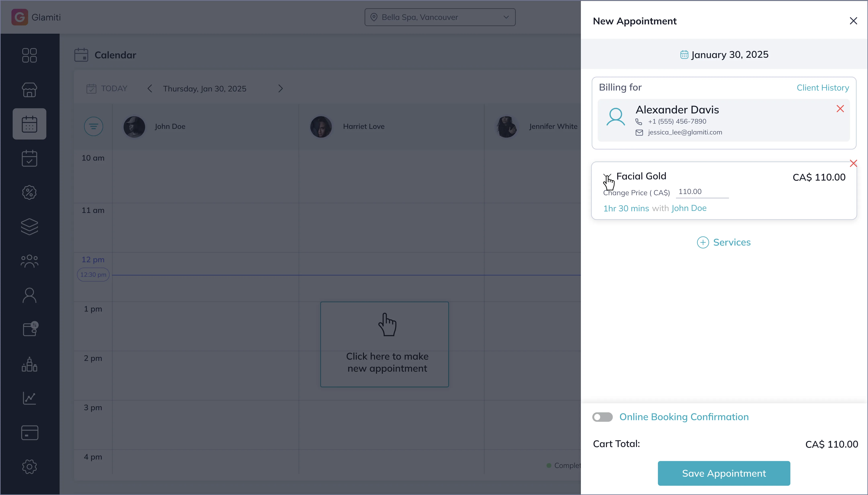
Task: Open the analytics chart icon in sidebar
Action: (29, 398)
